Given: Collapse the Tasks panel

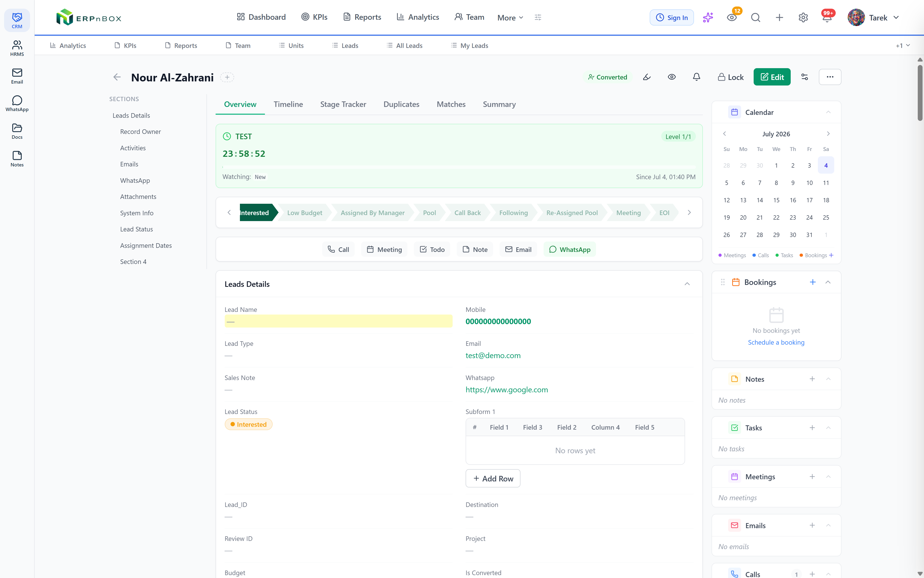Looking at the screenshot, I should (x=828, y=428).
